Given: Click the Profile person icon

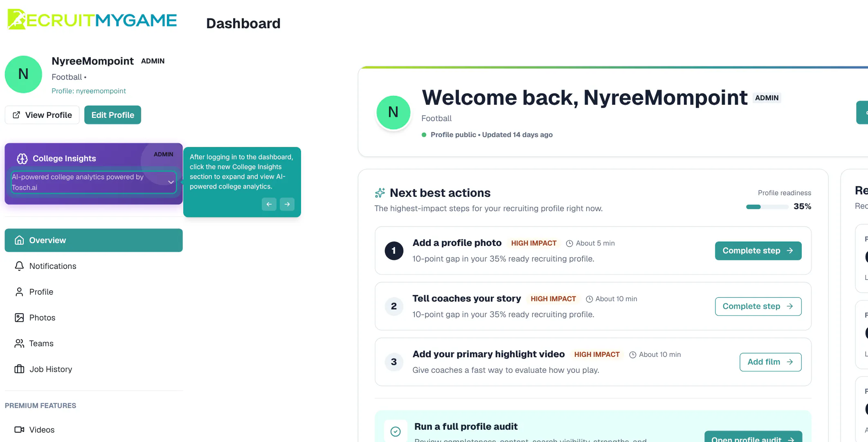Looking at the screenshot, I should (19, 292).
